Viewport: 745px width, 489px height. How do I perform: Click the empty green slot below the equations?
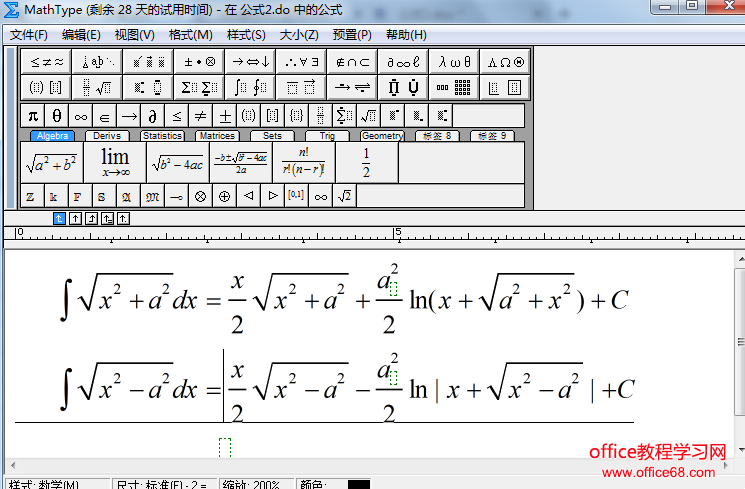(x=224, y=447)
